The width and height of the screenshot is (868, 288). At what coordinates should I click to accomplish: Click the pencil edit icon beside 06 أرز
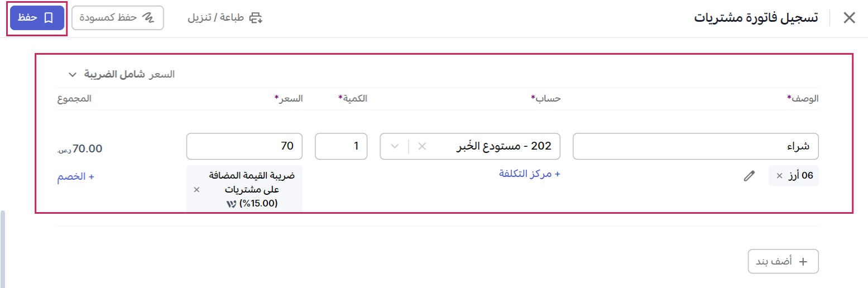[749, 176]
